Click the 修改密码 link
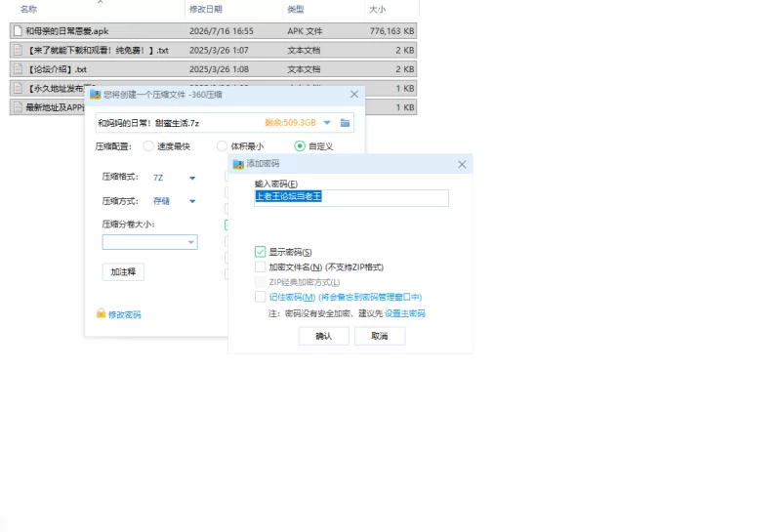This screenshot has height=532, width=781. [125, 314]
